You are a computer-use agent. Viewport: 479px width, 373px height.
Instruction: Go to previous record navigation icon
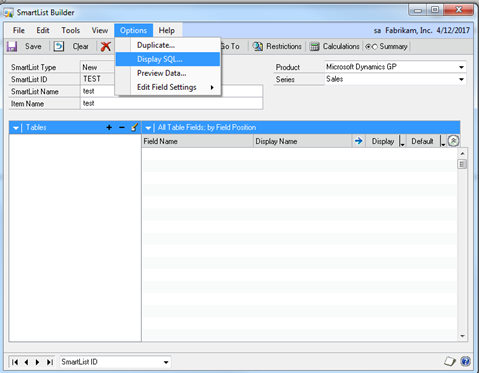[x=26, y=362]
